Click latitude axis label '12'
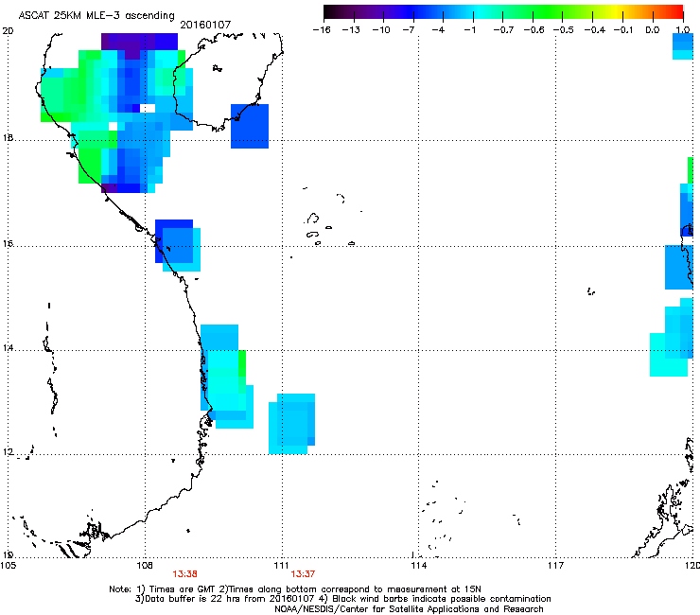700x615 pixels. coord(8,452)
